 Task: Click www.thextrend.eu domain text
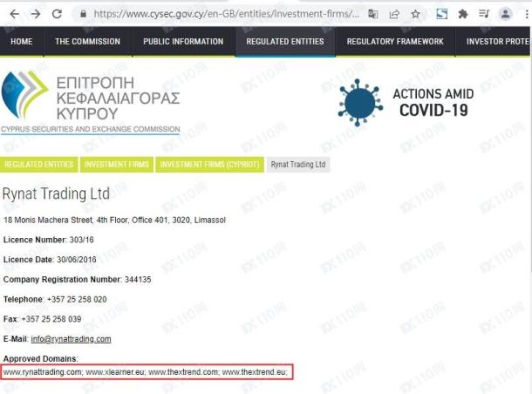pos(254,372)
